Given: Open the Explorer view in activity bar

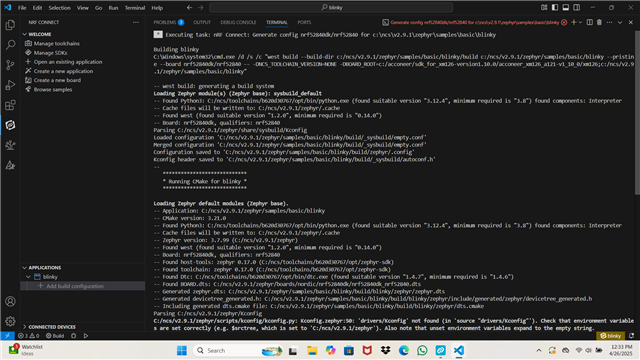Looking at the screenshot, I should pos(10,25).
